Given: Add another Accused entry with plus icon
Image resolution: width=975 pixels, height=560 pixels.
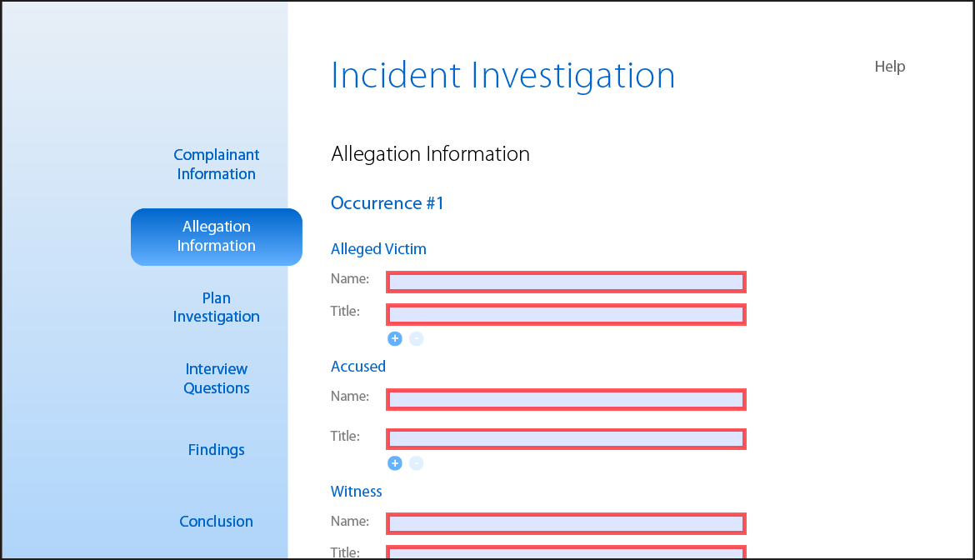Looking at the screenshot, I should pos(395,463).
